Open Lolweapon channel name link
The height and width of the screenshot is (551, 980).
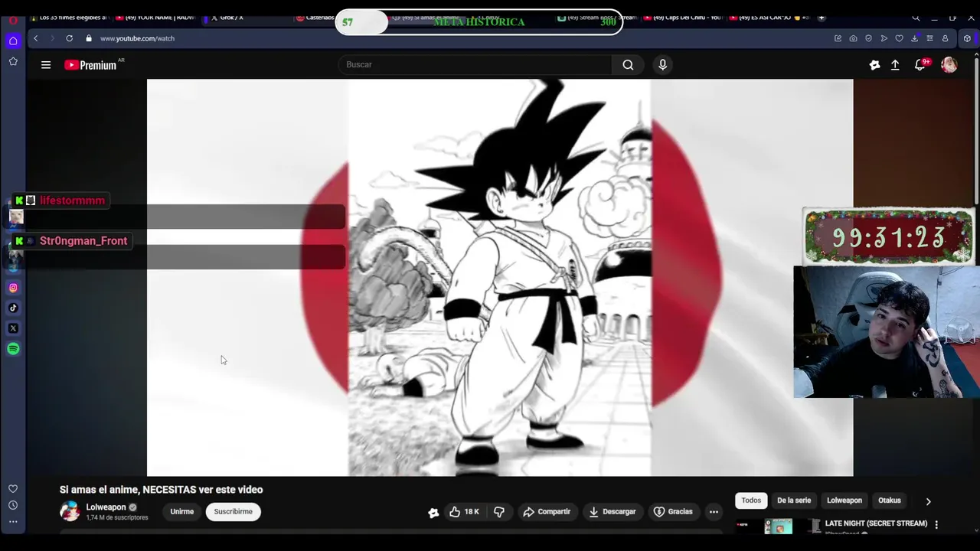tap(106, 507)
